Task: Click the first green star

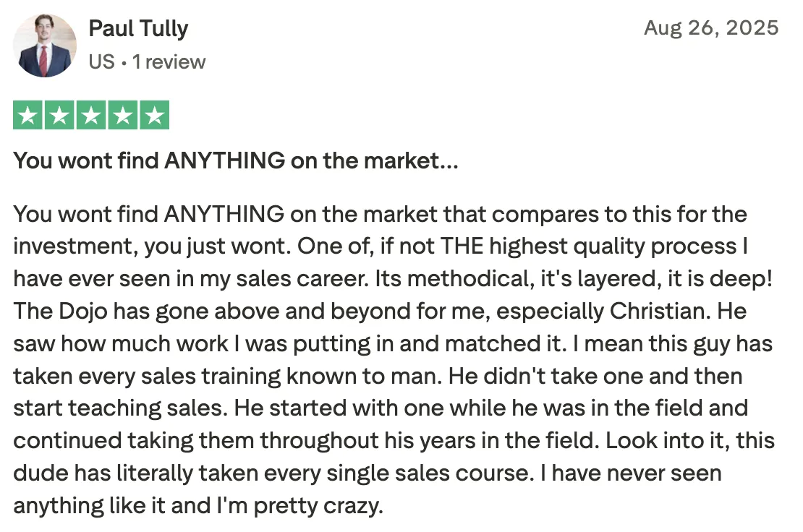Action: click(27, 115)
